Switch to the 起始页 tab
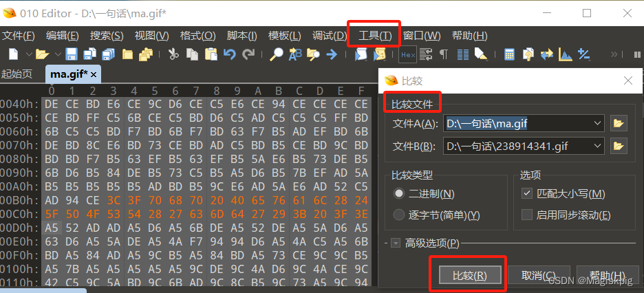 coord(17,74)
